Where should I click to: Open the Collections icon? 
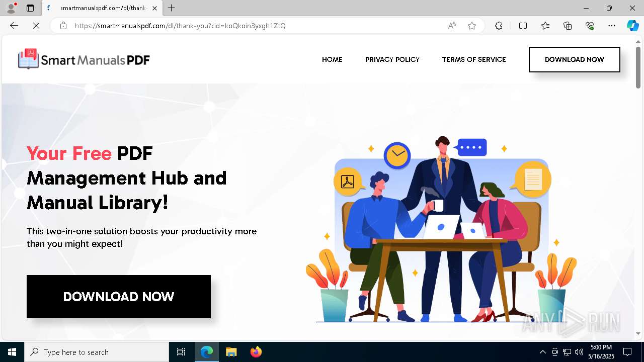coord(568,26)
